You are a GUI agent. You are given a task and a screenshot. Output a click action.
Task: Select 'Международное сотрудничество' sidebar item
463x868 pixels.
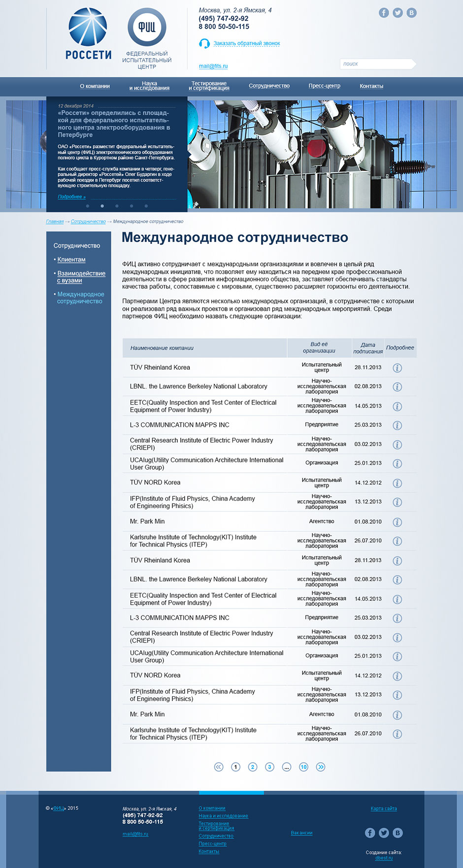pyautogui.click(x=80, y=297)
